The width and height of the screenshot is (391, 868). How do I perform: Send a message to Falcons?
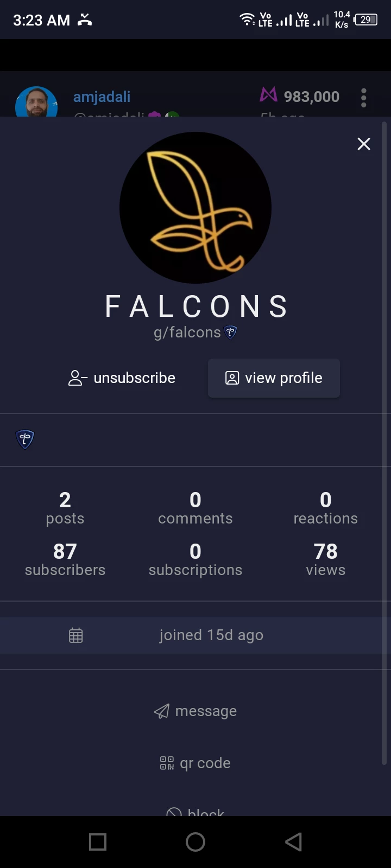pos(195,711)
